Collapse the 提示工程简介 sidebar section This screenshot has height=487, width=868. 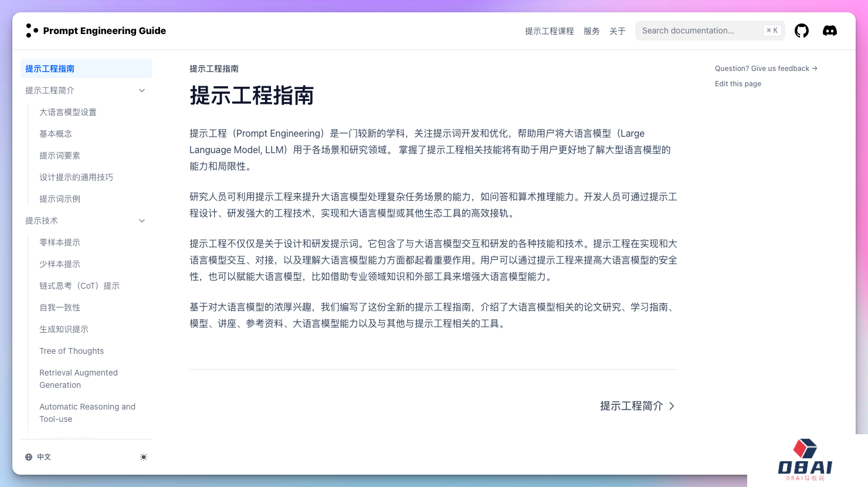click(141, 90)
